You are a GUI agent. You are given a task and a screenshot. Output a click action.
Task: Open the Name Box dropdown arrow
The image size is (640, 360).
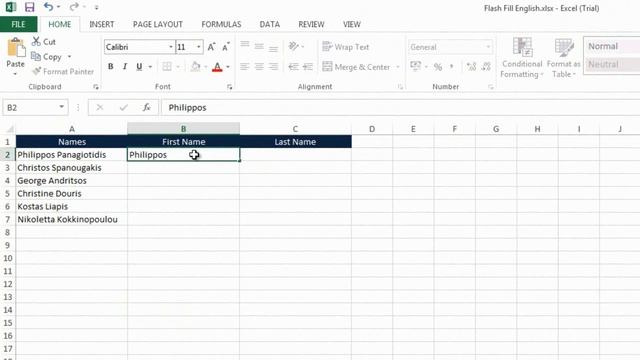(x=61, y=107)
